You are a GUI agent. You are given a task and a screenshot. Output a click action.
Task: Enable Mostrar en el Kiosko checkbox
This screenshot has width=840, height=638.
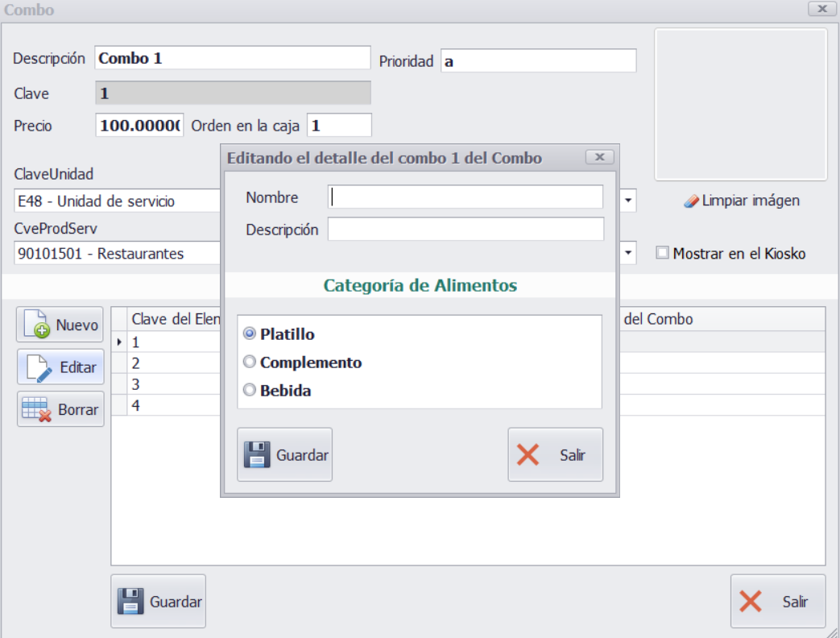(x=662, y=253)
